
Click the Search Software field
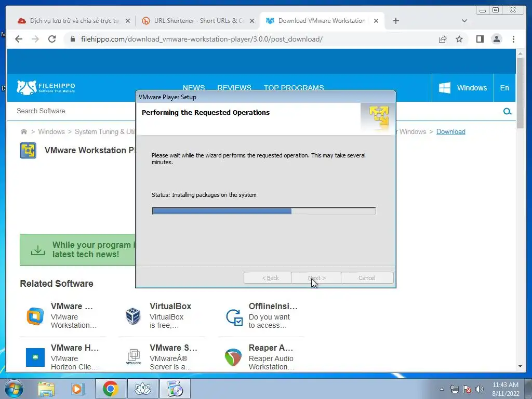71,111
